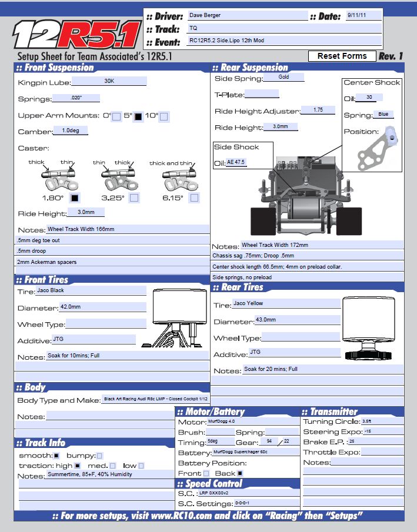Click the Brake E.P. field 25
Image resolution: width=417 pixels, height=532 pixels.
point(376,441)
